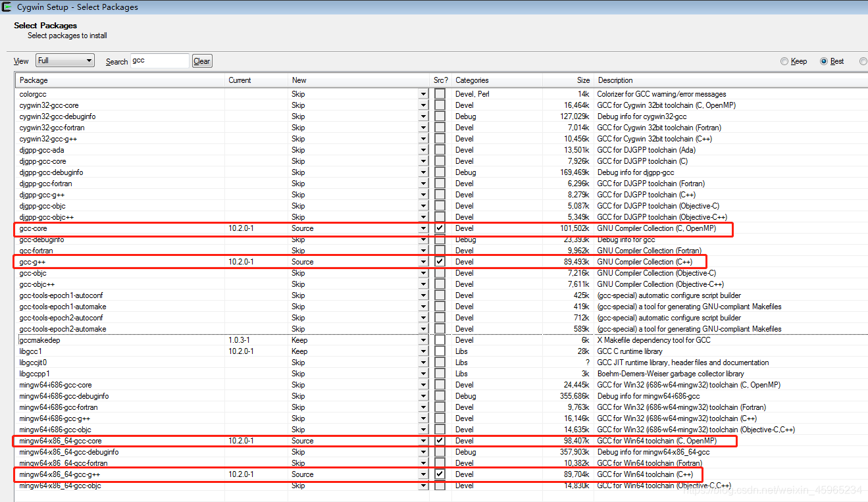
Task: Sort by the Size column header
Action: [x=567, y=80]
